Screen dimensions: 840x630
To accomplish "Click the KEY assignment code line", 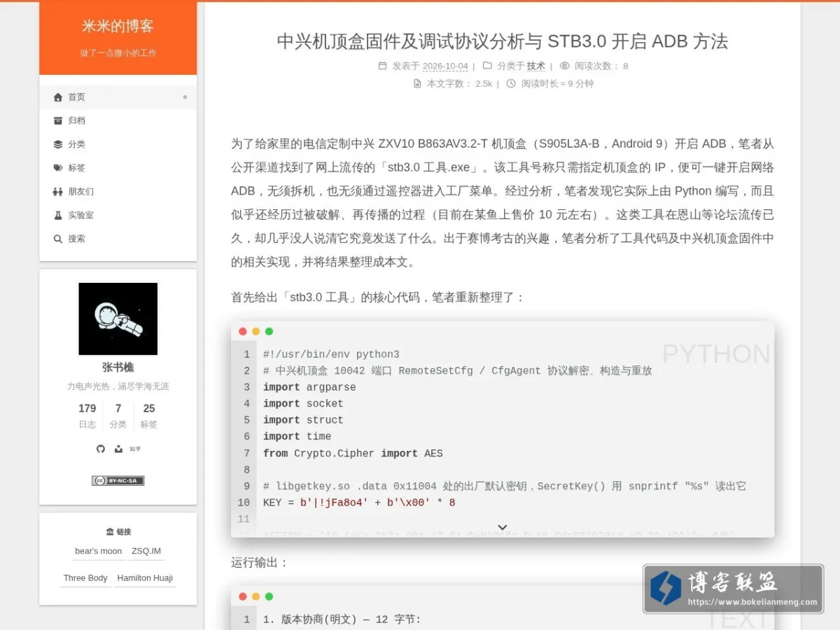I will tap(359, 503).
